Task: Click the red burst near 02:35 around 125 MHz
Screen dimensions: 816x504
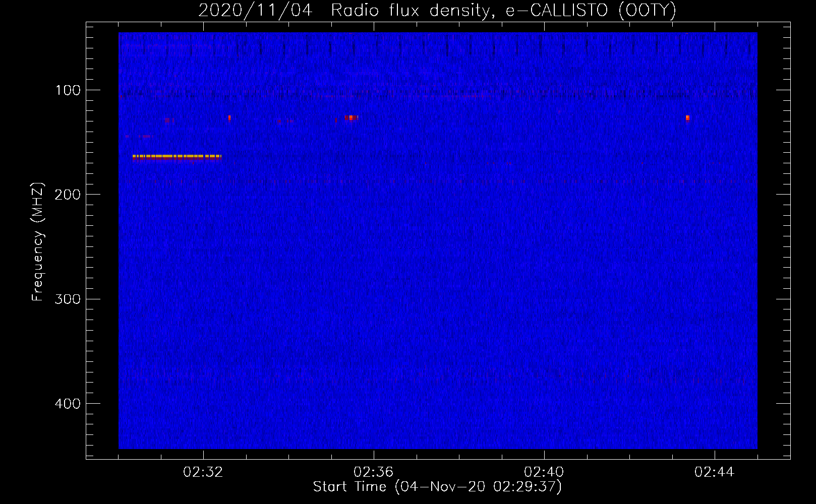Action: (351, 117)
